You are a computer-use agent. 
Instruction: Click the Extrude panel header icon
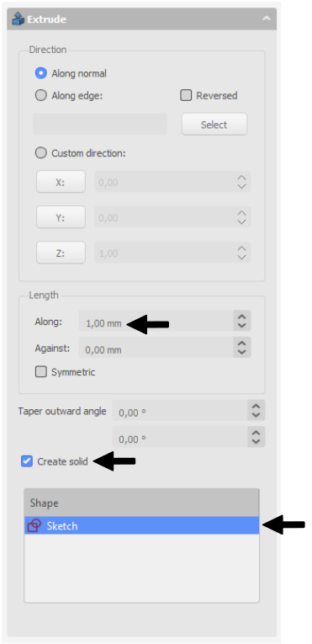coord(19,19)
